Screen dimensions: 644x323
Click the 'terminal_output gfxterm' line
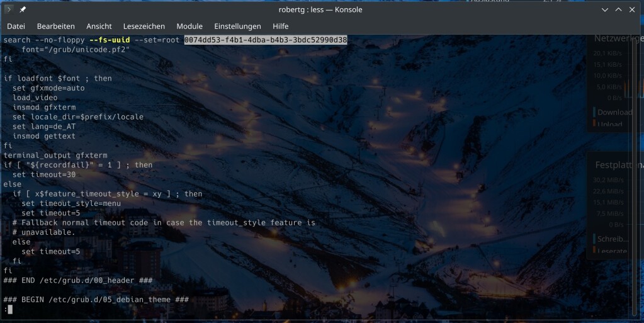[55, 156]
